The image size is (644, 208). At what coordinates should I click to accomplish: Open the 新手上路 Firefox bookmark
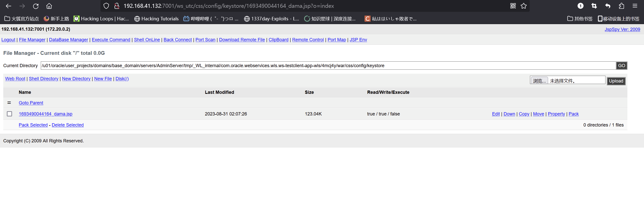click(56, 19)
